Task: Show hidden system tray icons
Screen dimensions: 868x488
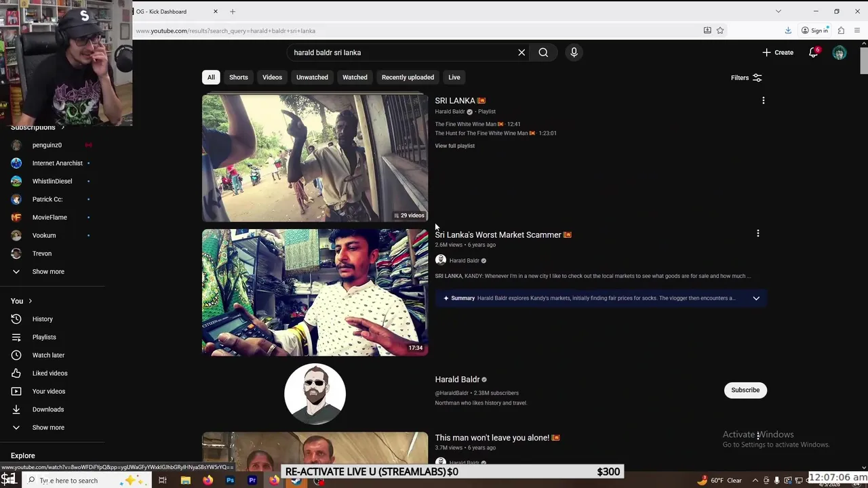Action: (x=755, y=481)
